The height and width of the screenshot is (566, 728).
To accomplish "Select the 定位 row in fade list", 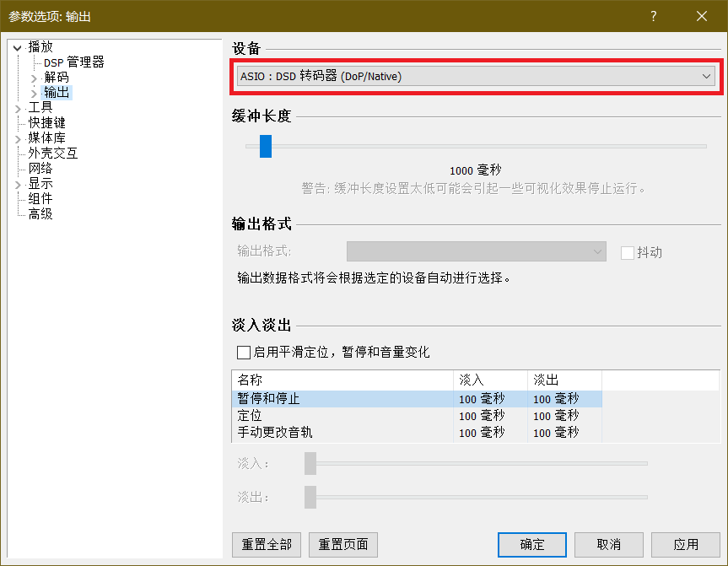I will click(250, 416).
